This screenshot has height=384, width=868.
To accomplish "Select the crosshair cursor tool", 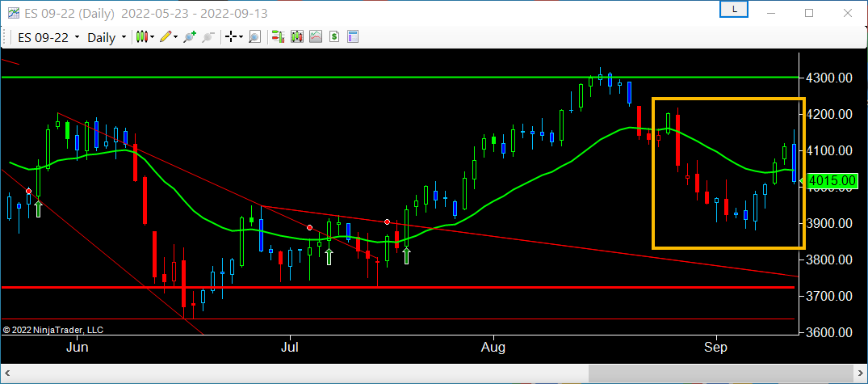I will 232,37.
